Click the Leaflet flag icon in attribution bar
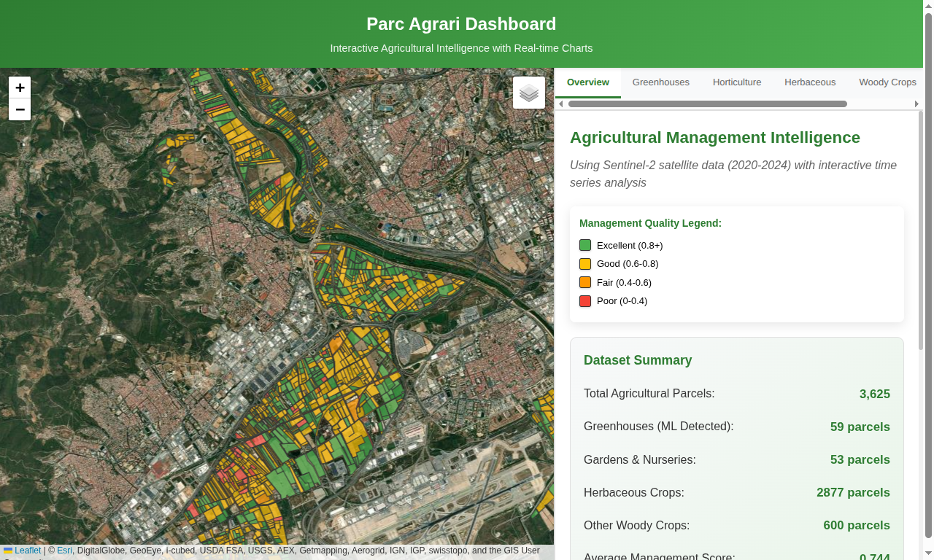 (x=8, y=551)
